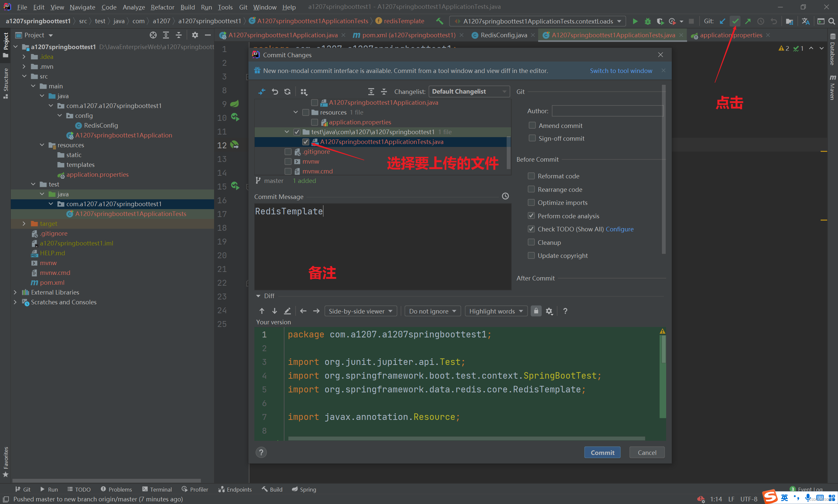
Task: Click the group-by icon in the changes toolbar
Action: (304, 92)
